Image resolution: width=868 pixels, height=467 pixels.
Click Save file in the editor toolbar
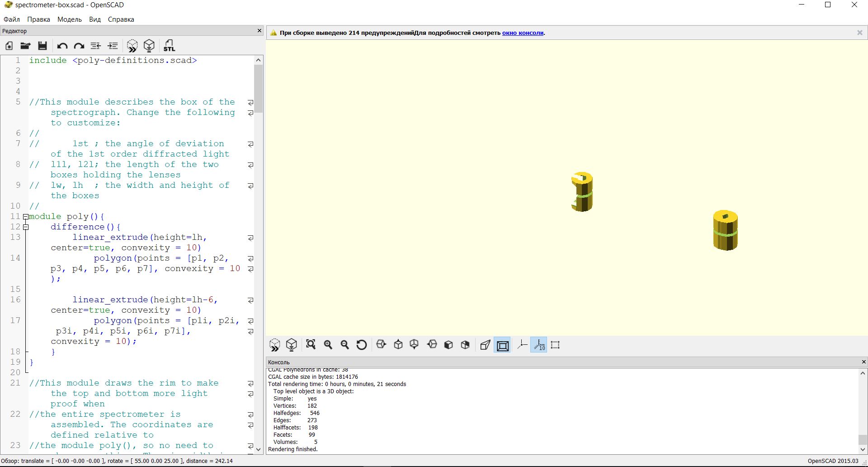[x=42, y=46]
